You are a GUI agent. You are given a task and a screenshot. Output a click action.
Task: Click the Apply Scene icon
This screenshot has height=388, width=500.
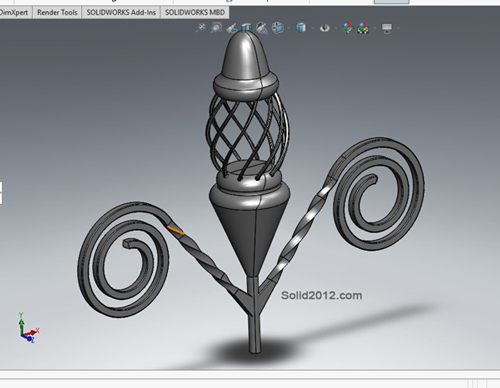(x=363, y=28)
